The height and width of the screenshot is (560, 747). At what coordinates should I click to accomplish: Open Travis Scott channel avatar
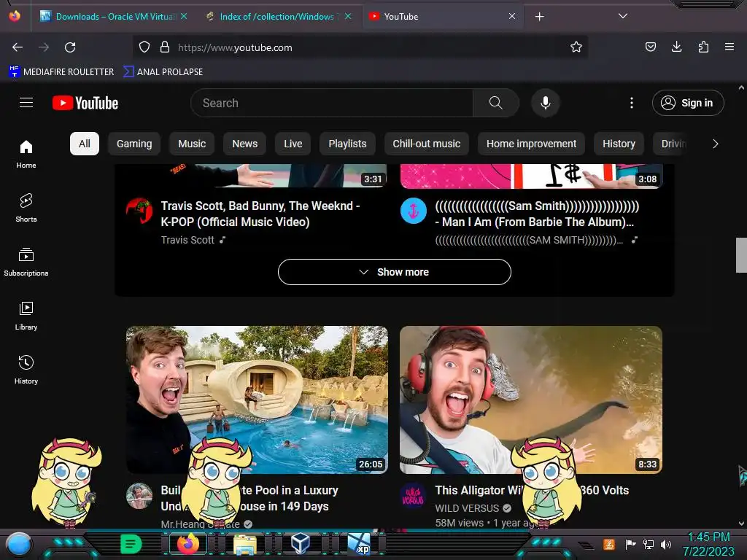tap(139, 211)
